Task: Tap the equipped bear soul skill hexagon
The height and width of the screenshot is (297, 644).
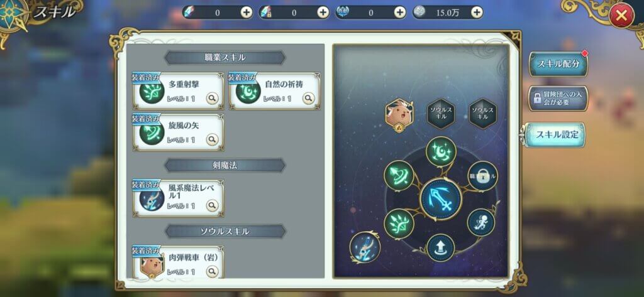Action: 399,115
